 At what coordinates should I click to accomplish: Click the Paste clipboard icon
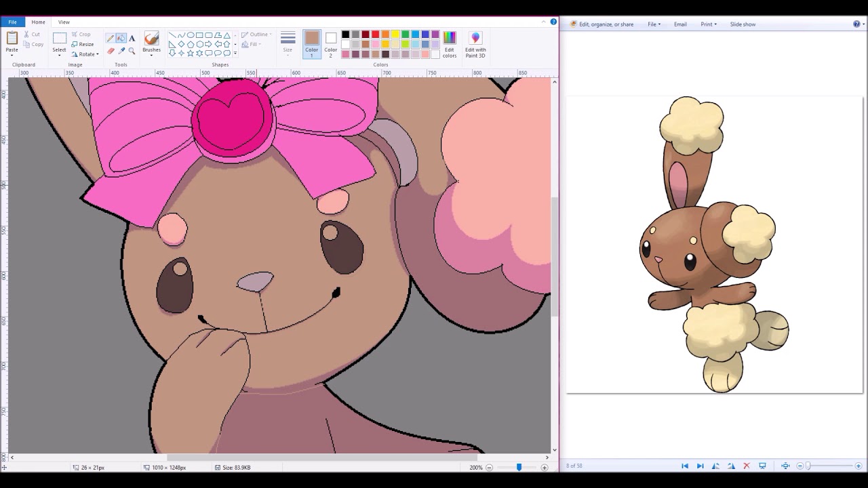(12, 38)
